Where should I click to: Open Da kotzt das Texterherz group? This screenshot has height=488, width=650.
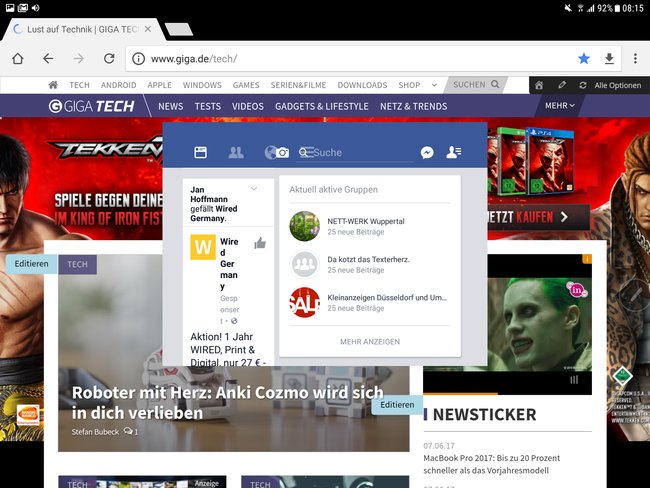pos(370,264)
